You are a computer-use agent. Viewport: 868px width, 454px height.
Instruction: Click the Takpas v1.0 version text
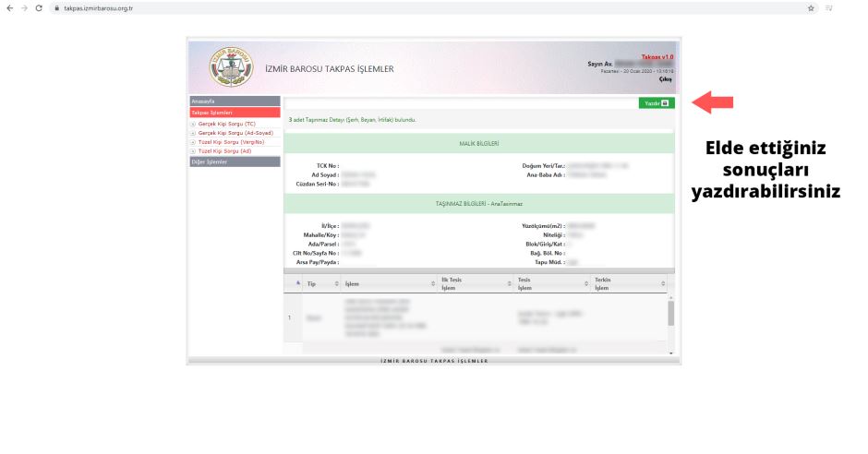657,57
